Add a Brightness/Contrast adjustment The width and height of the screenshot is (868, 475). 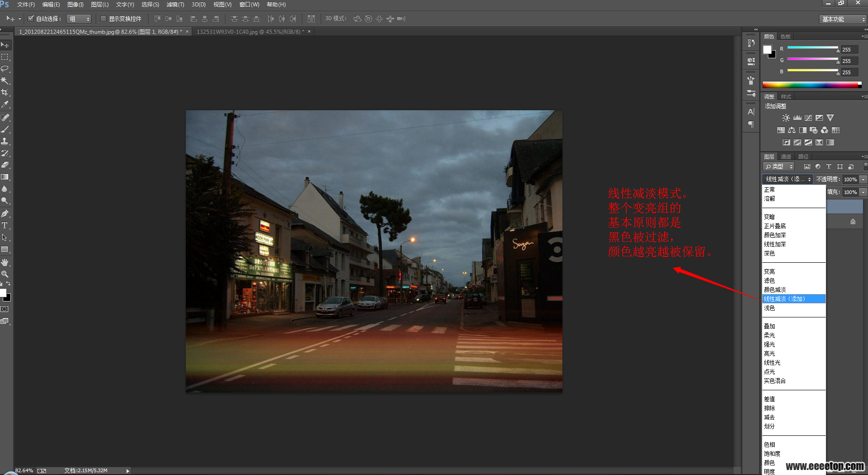pyautogui.click(x=786, y=117)
